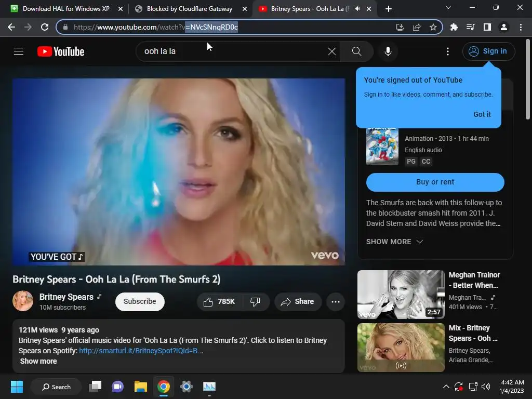Go back with browser back arrow

tap(11, 27)
